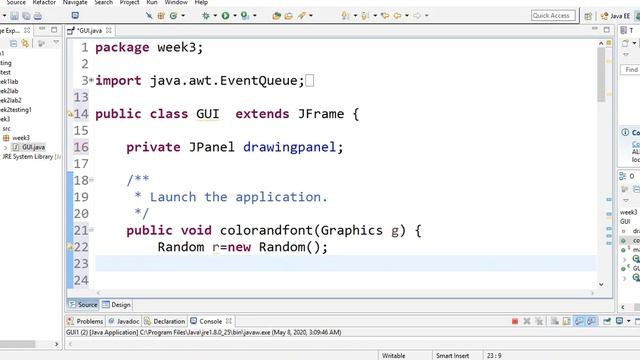Click the editor vertical scrollbar thumb
This screenshot has height=360, width=640.
pyautogui.click(x=601, y=74)
